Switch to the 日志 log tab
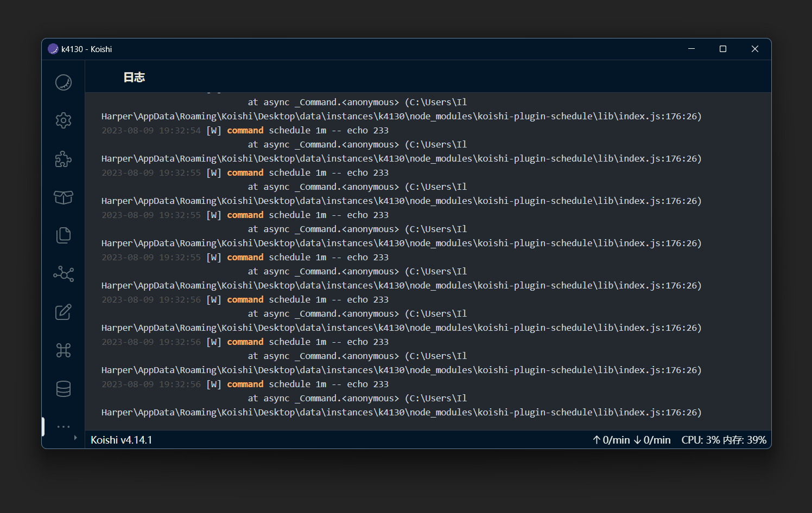Viewport: 812px width, 513px height. (x=135, y=76)
